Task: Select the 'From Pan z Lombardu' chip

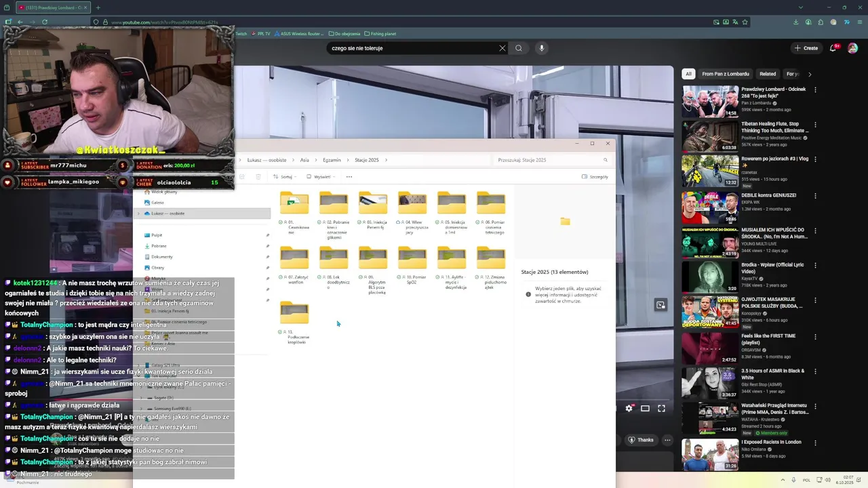Action: point(726,74)
